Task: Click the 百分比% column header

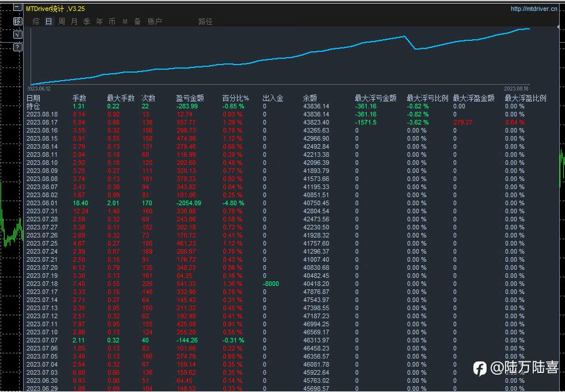Action: point(236,98)
